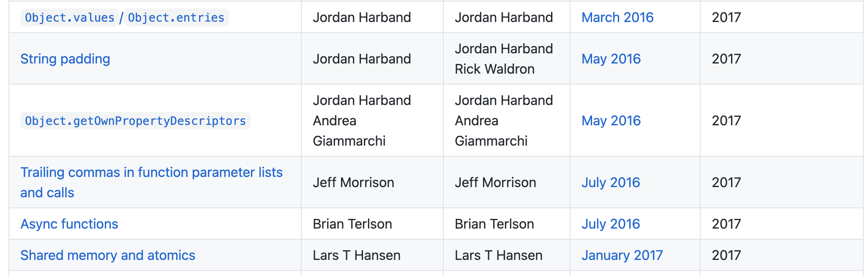Click the String padding proposal link
This screenshot has height=276, width=868.
click(x=65, y=59)
